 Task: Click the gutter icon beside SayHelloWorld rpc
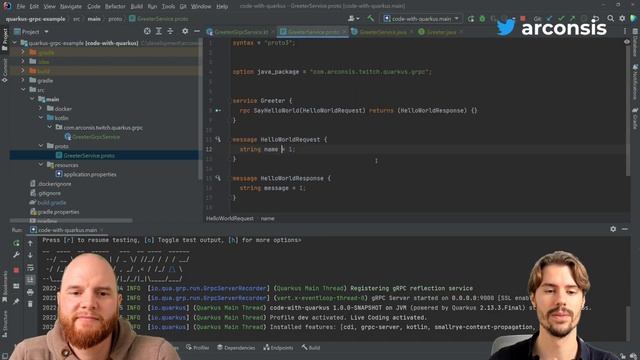(218, 111)
